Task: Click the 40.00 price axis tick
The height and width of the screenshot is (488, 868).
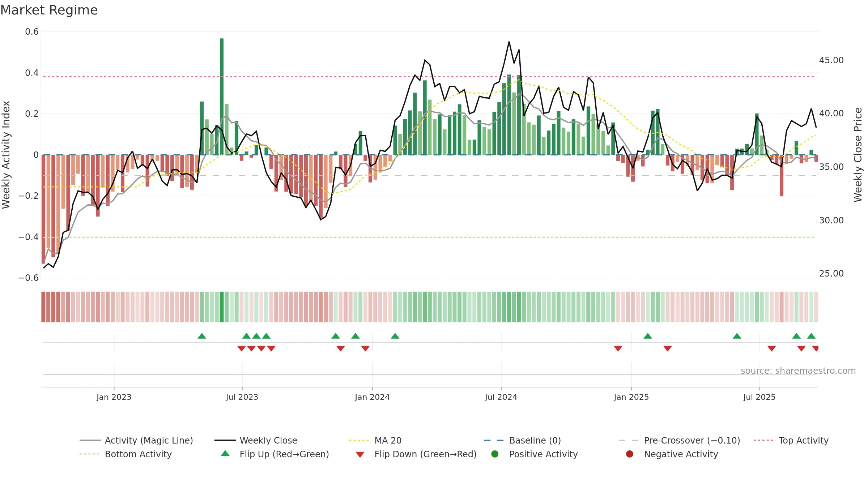Action: [x=831, y=113]
